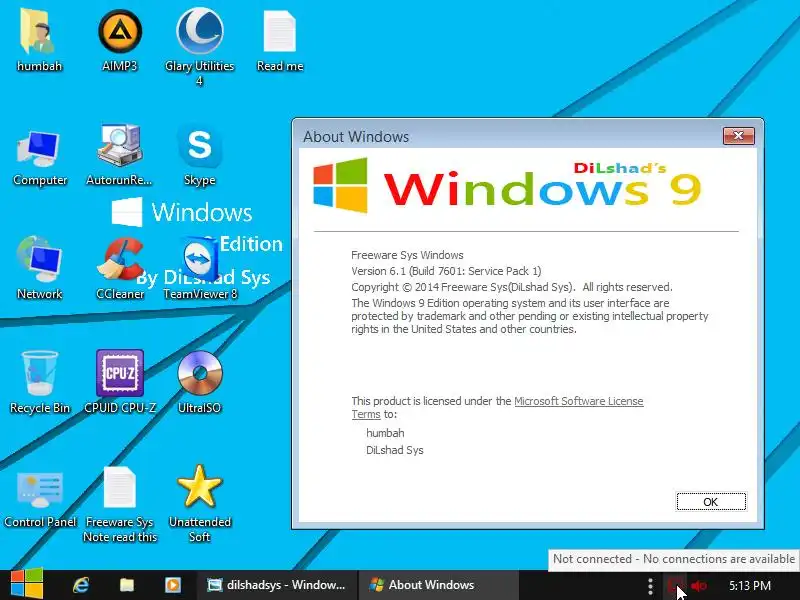Click 'Version 6.1 (Build 7601: Service Pack 1)'
This screenshot has width=800, height=600.
446,271
